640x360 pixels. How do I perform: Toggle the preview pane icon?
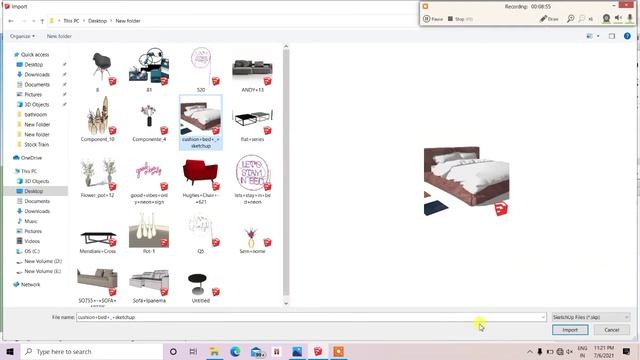(x=611, y=36)
